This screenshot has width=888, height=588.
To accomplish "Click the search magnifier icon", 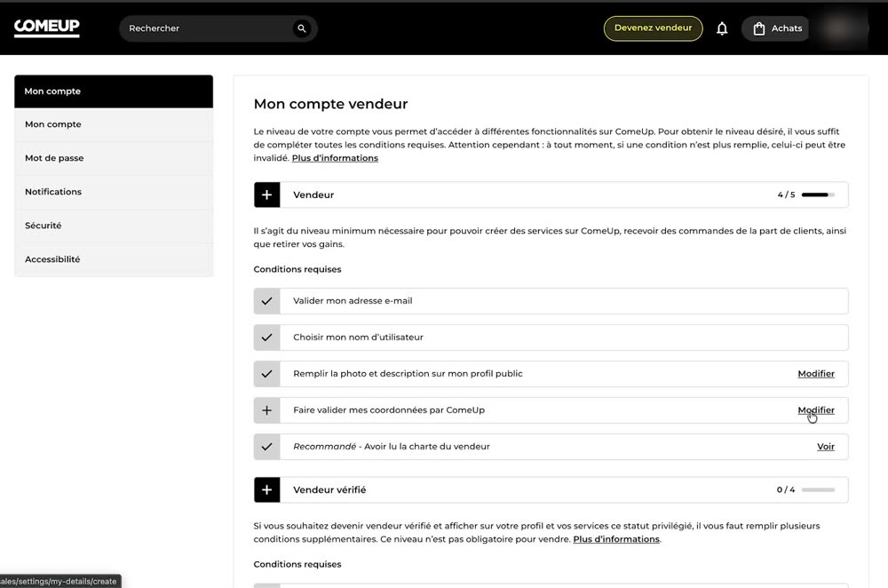I will point(302,28).
